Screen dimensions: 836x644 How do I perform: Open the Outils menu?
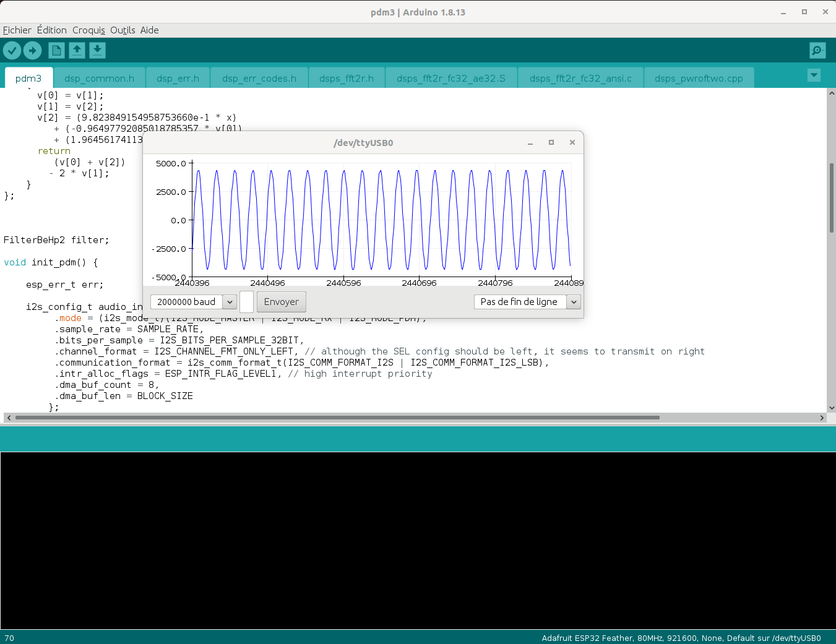[123, 30]
